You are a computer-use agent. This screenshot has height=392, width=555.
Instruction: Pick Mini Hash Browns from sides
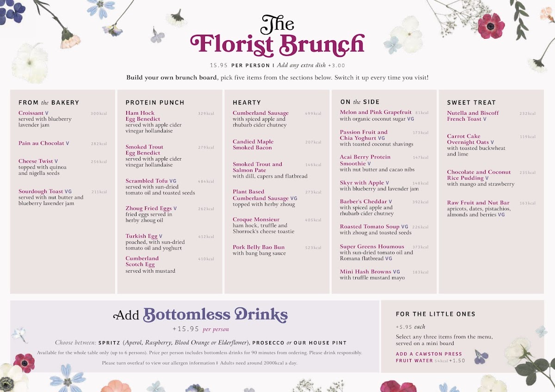point(365,272)
